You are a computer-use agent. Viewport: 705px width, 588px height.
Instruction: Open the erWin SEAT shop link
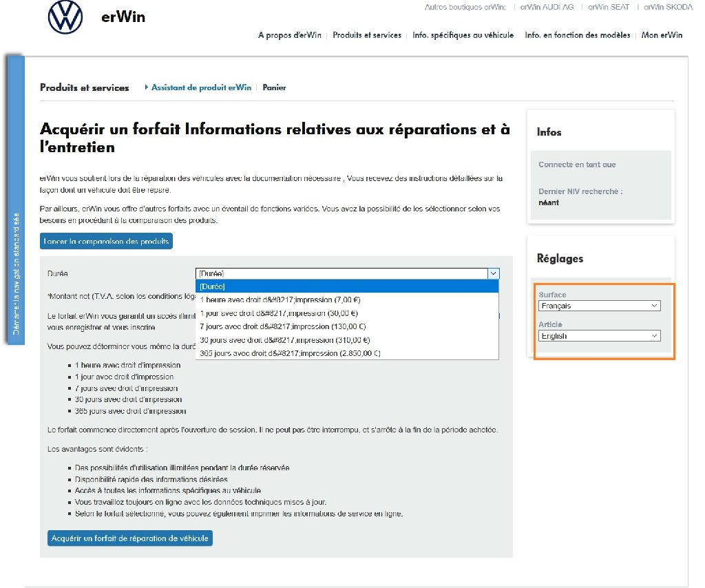609,7
